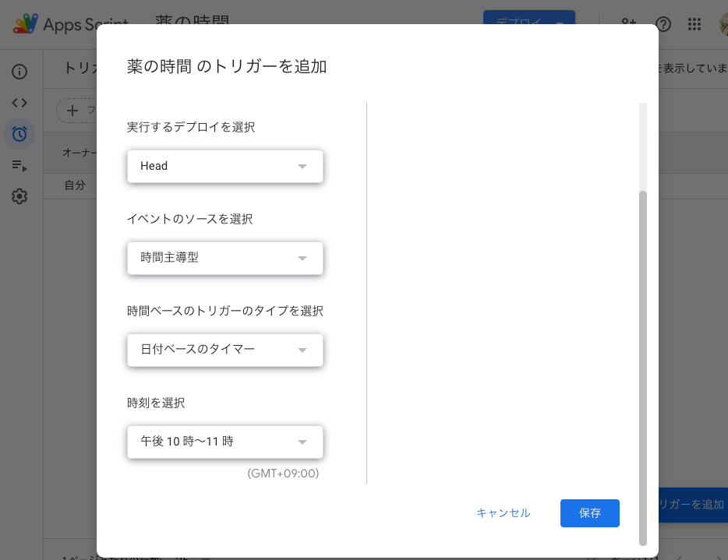Click the 自分 owner cell
This screenshot has width=728, height=560.
[75, 185]
